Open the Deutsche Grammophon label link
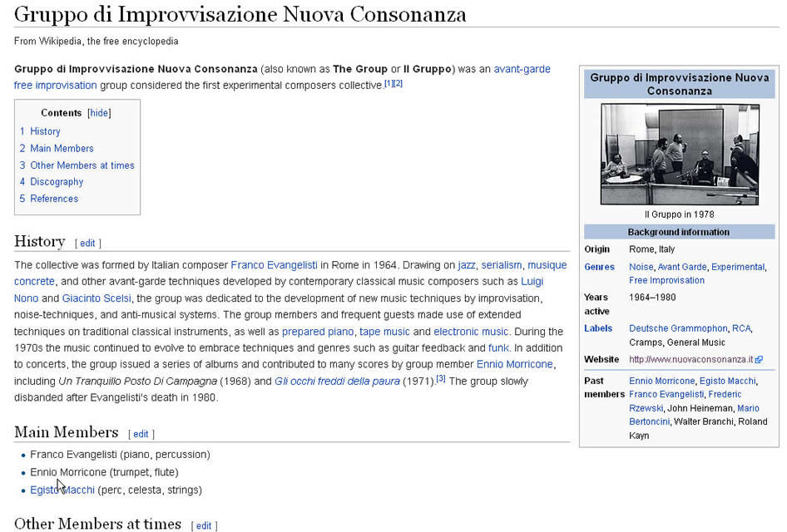 pyautogui.click(x=678, y=328)
